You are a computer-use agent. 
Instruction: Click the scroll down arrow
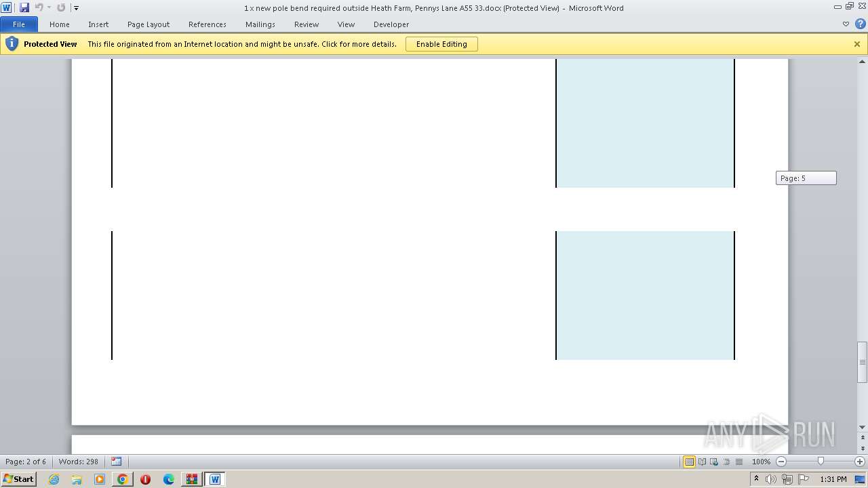(x=863, y=427)
